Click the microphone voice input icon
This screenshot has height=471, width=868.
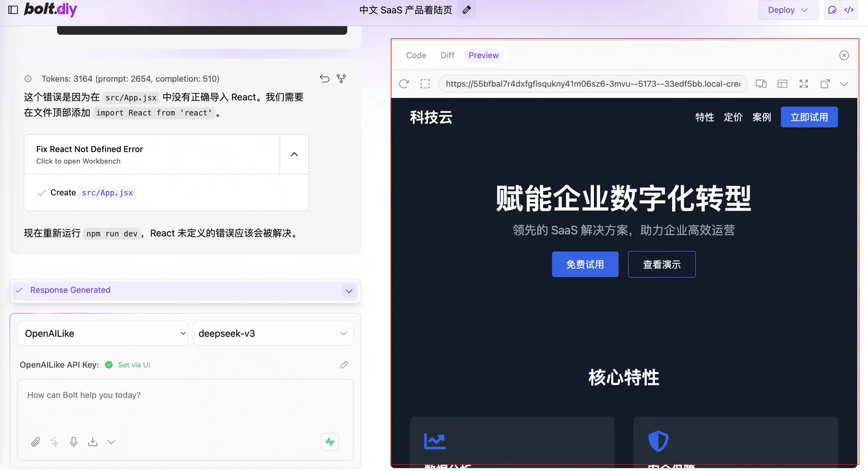74,442
